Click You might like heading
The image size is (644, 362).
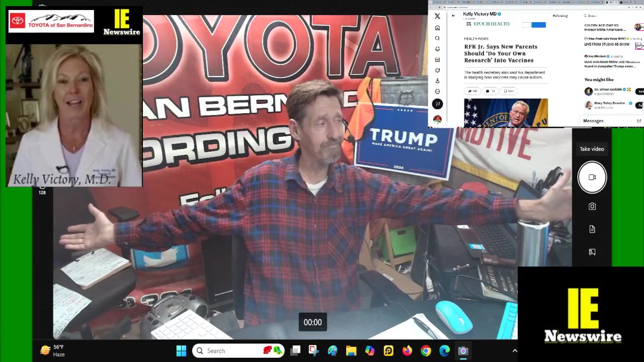coord(599,79)
